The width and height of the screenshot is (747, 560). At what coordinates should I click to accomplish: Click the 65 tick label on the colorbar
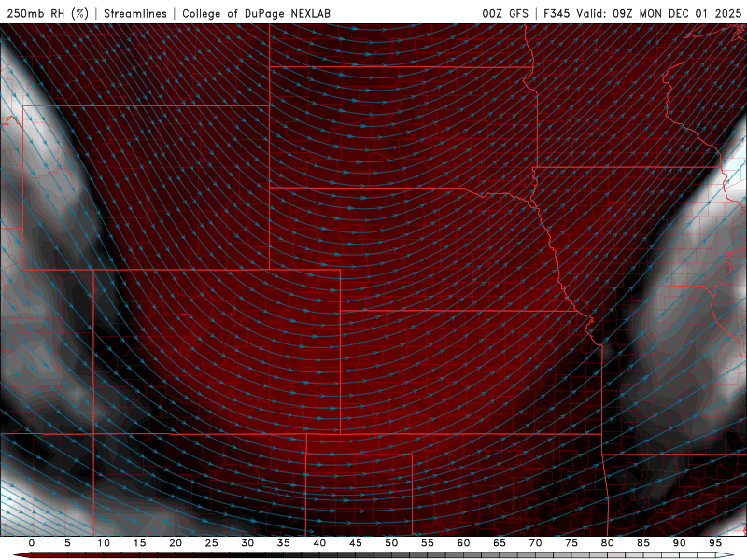[x=500, y=543]
